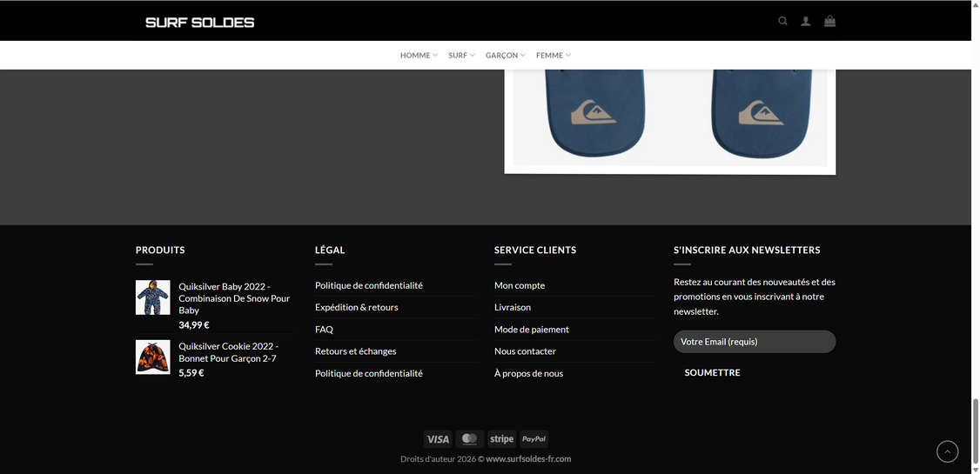Open Mode de paiement page
The height and width of the screenshot is (474, 980).
coord(531,329)
